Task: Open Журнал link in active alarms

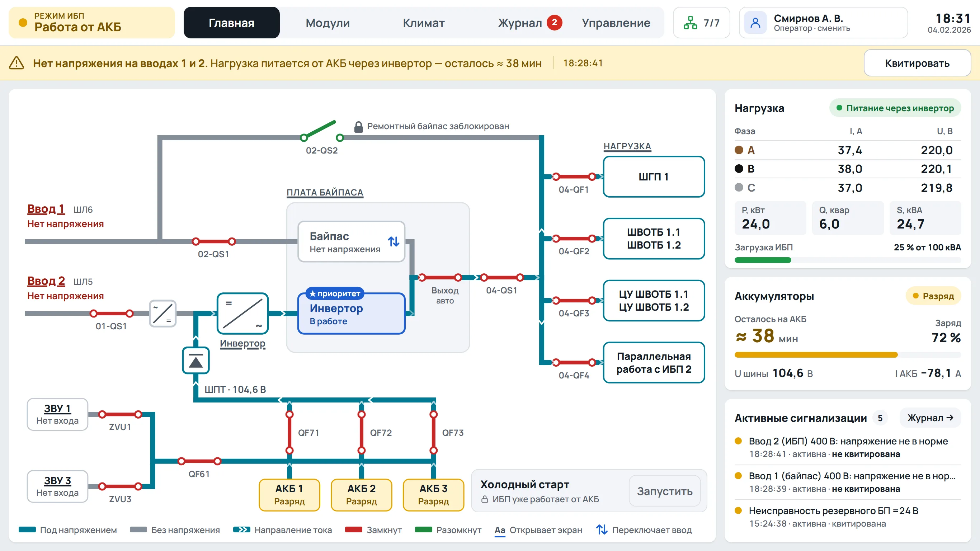Action: click(930, 418)
